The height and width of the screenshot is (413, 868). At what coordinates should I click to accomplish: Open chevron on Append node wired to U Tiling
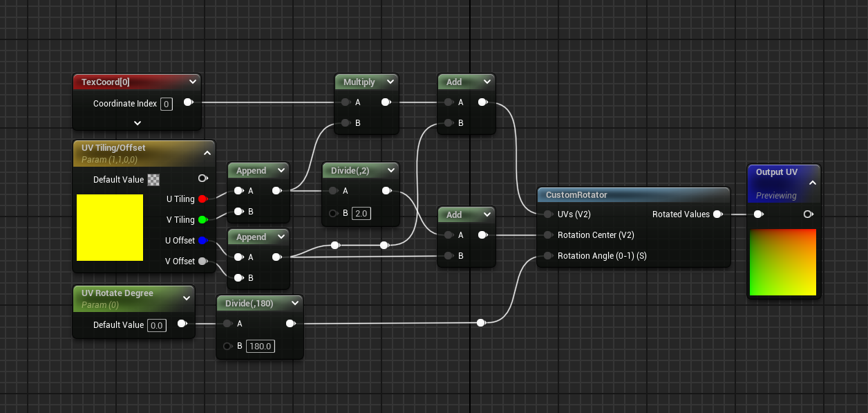pos(281,171)
